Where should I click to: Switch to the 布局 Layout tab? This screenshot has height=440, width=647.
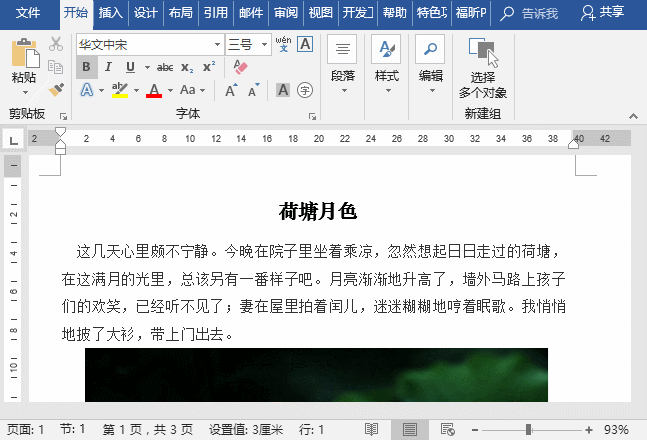[x=181, y=13]
